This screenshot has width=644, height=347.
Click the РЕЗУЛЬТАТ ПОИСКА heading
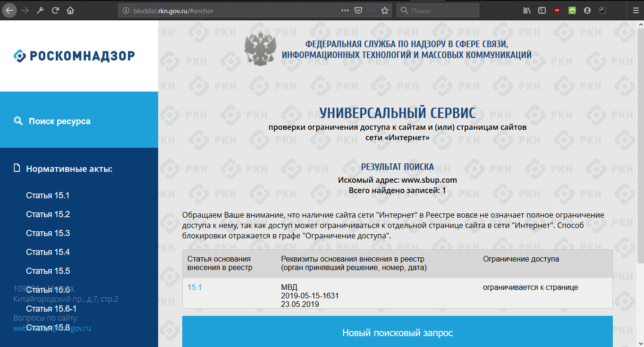pyautogui.click(x=398, y=167)
